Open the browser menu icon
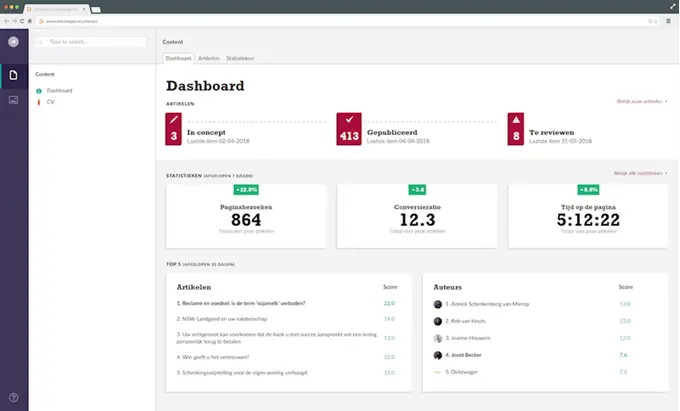The image size is (680, 411). click(671, 20)
